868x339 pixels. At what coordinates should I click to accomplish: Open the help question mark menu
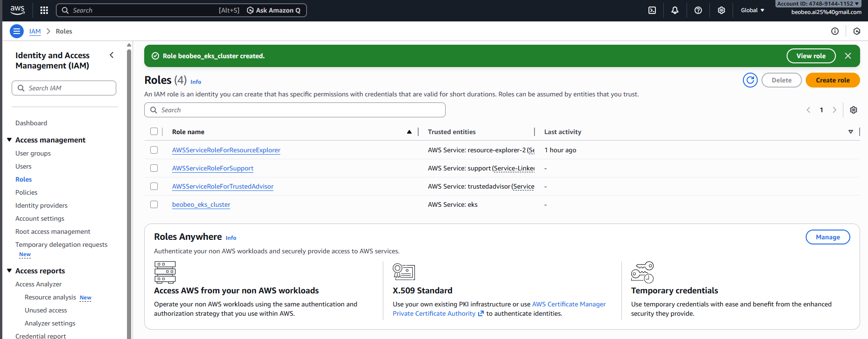coord(698,10)
